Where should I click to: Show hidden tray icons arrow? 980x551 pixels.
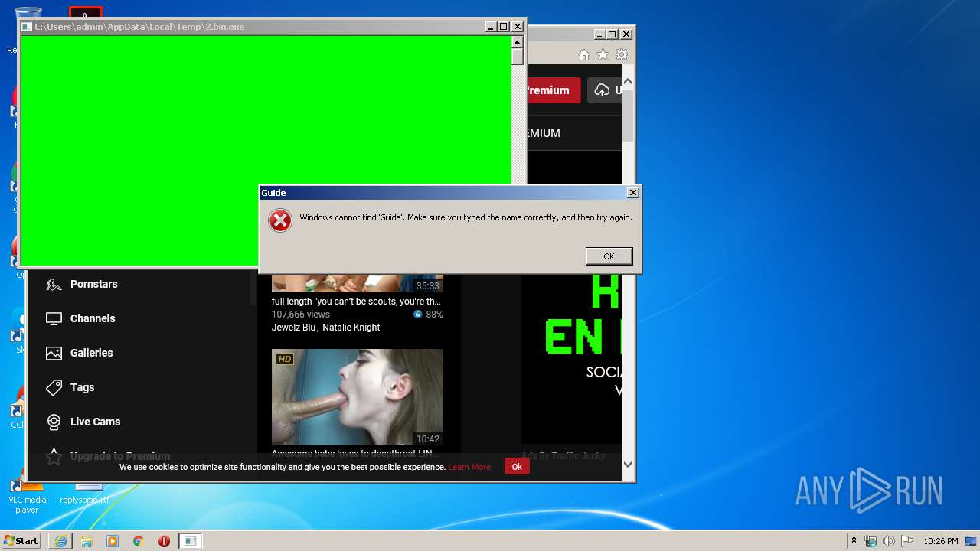pos(854,541)
